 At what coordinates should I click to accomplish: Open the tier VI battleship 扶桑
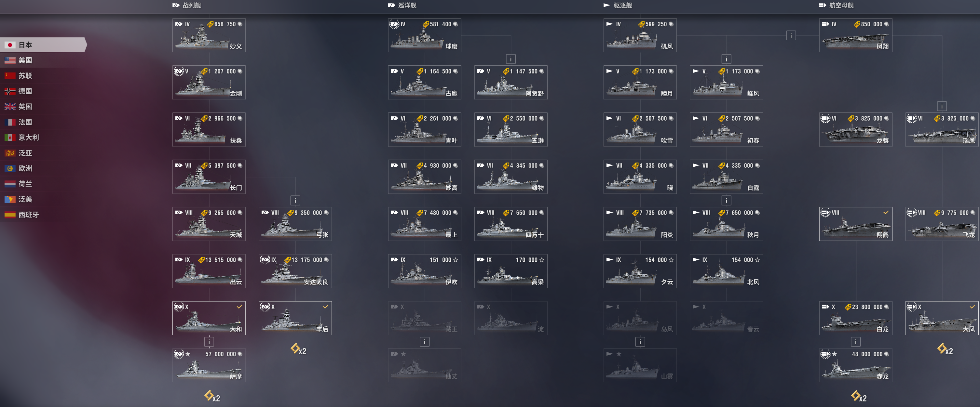(x=209, y=130)
